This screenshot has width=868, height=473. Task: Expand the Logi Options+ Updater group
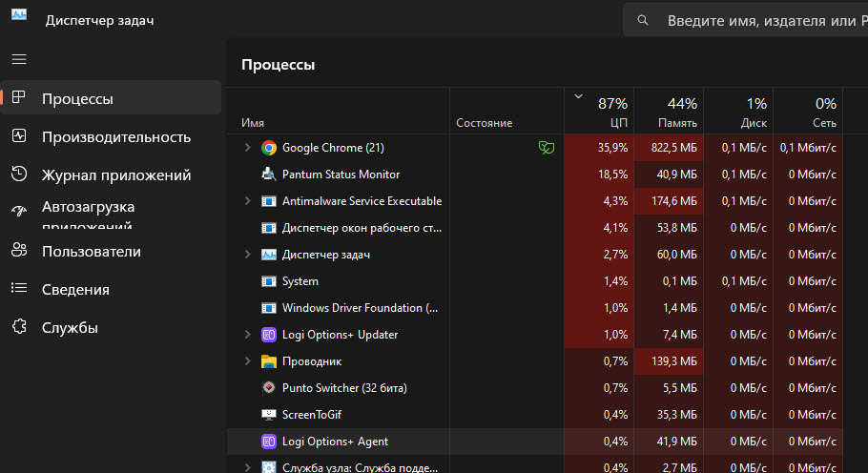click(247, 335)
